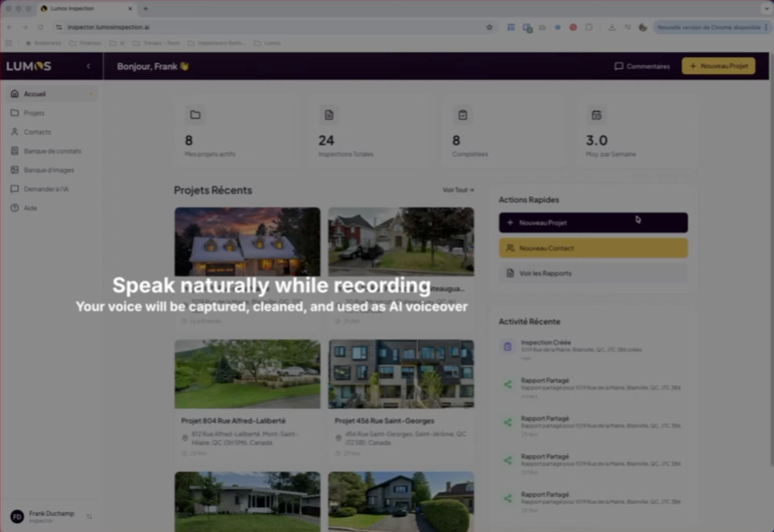Click the Banque d'images icon
The width and height of the screenshot is (774, 532).
pyautogui.click(x=15, y=170)
